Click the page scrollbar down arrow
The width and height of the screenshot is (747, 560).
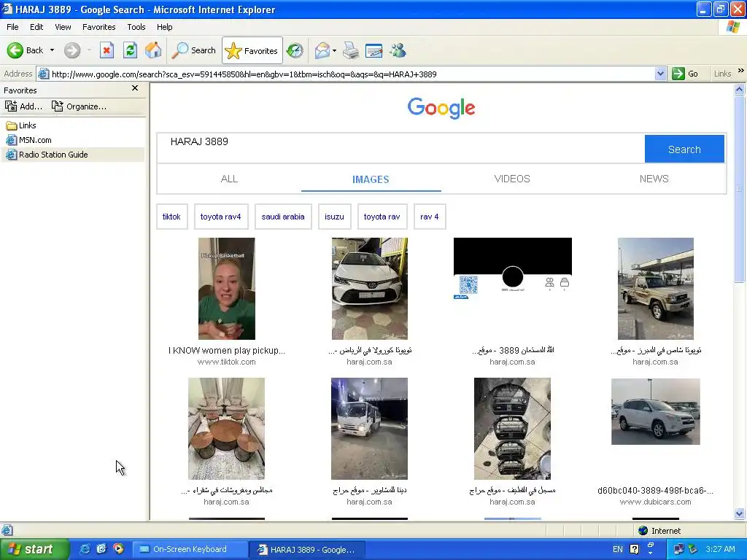740,513
